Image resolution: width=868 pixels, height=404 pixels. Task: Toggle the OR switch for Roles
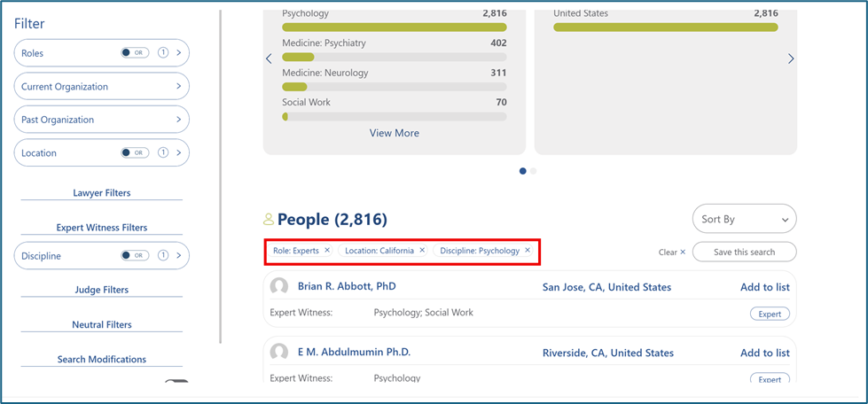(135, 53)
